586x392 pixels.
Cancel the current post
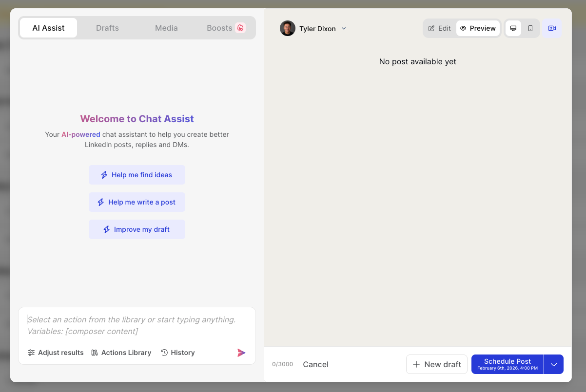315,364
